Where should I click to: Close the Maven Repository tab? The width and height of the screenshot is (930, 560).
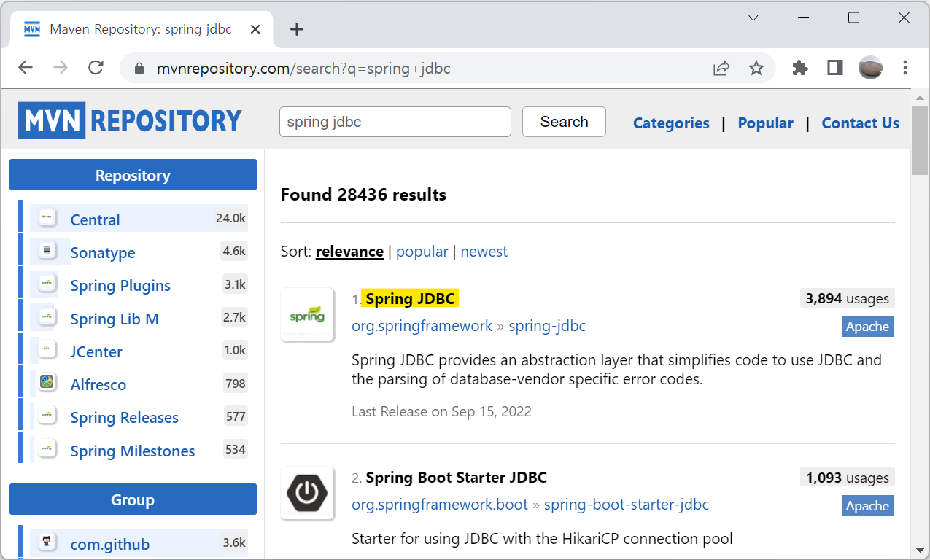click(x=255, y=29)
